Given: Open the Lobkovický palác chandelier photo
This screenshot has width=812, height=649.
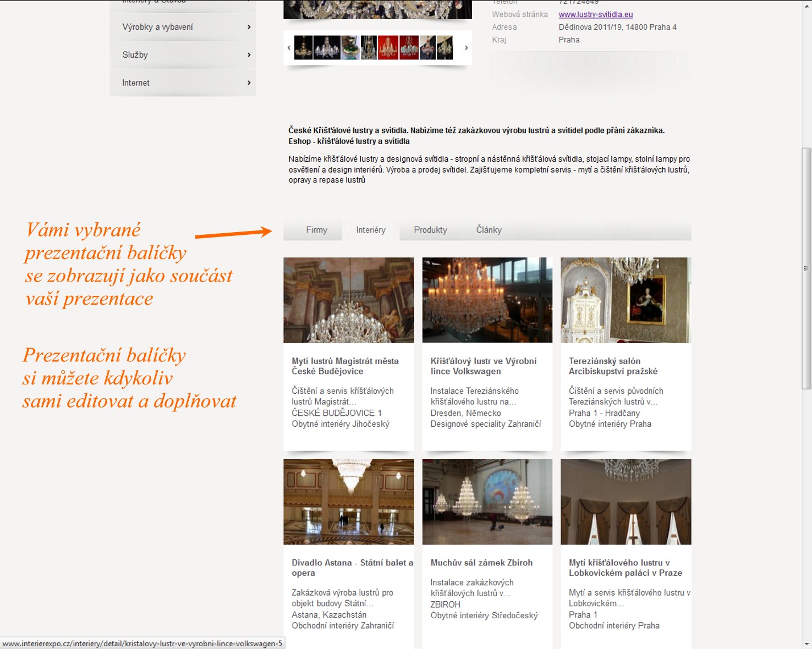Looking at the screenshot, I should pyautogui.click(x=626, y=502).
